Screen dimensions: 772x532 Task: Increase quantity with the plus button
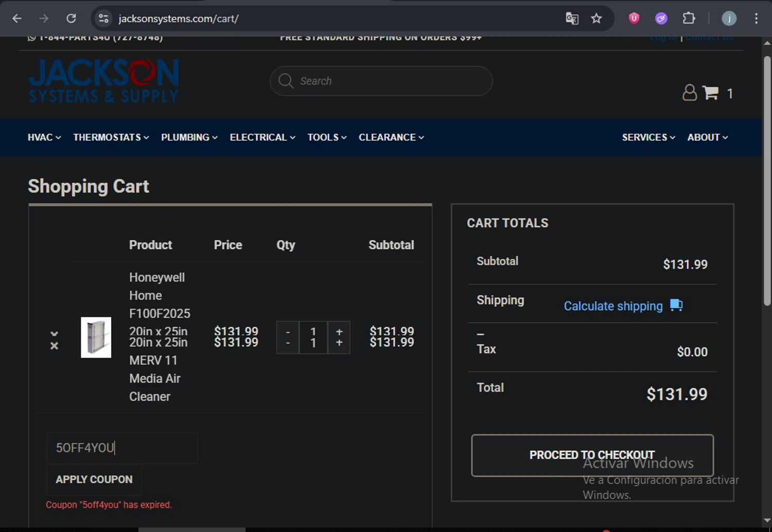(x=339, y=338)
